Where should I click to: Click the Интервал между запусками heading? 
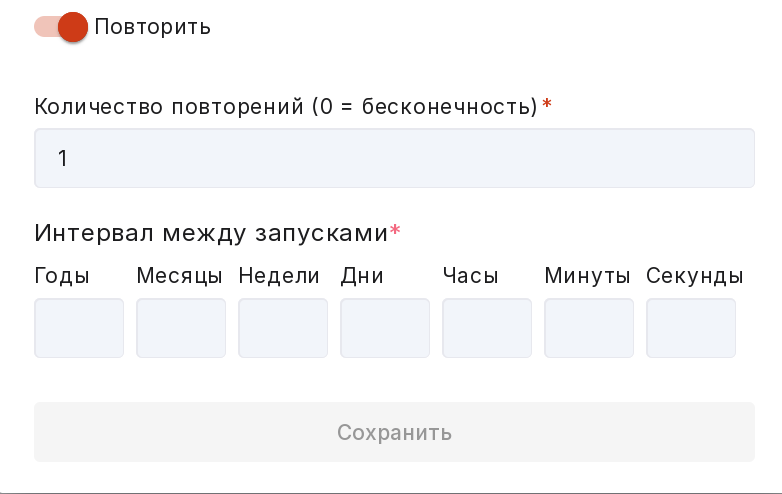tap(211, 233)
